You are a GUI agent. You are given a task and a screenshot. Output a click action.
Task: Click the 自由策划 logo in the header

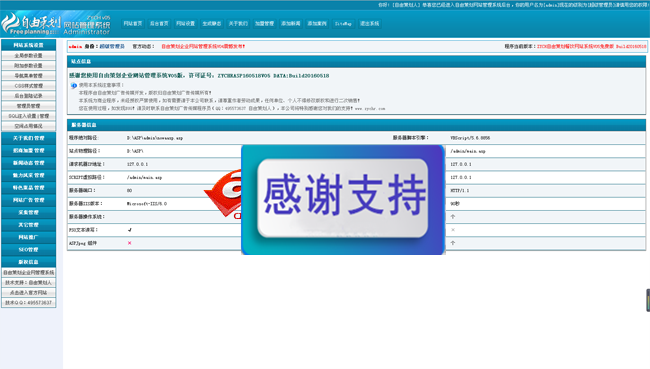click(x=31, y=24)
